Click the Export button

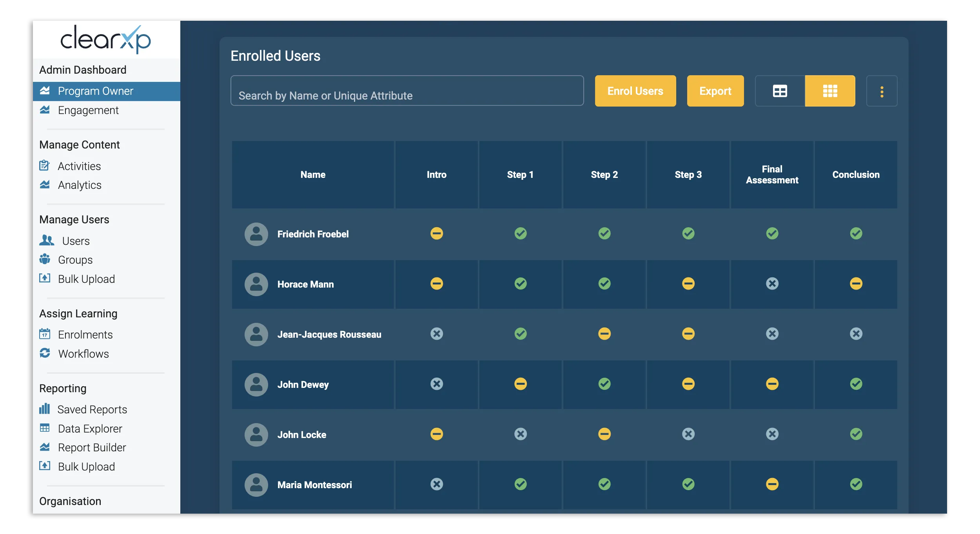pyautogui.click(x=715, y=91)
